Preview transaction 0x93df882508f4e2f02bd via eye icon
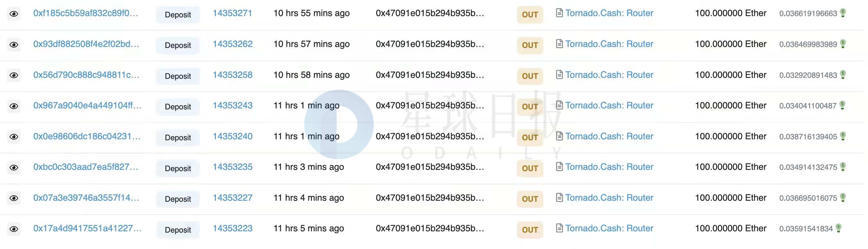The image size is (868, 249). tap(14, 45)
